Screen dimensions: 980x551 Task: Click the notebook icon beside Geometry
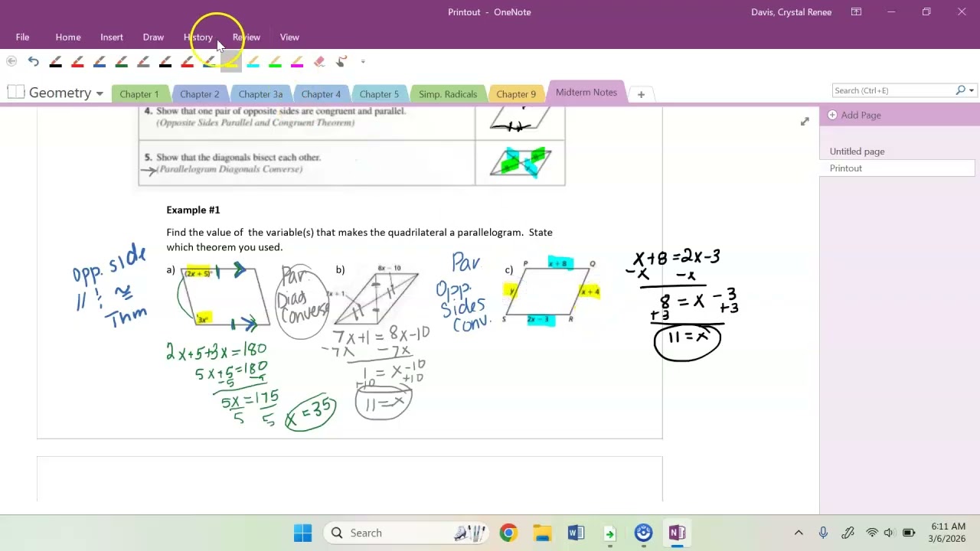click(x=15, y=93)
